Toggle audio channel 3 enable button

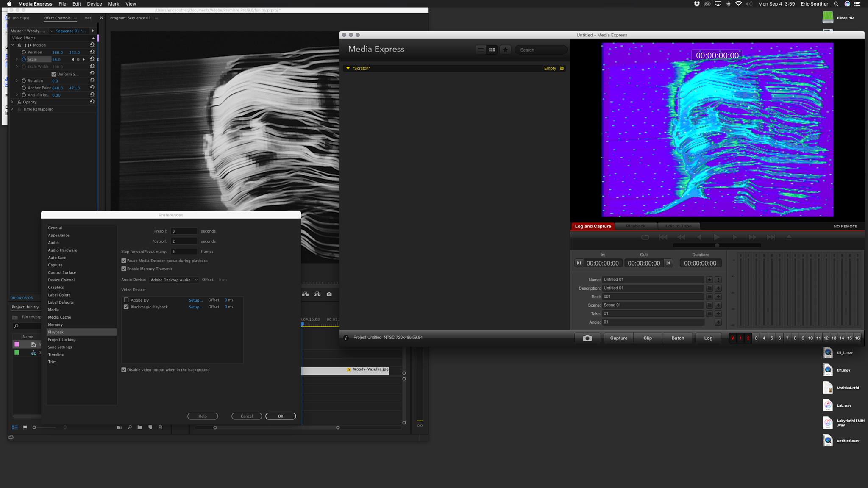[x=756, y=338]
